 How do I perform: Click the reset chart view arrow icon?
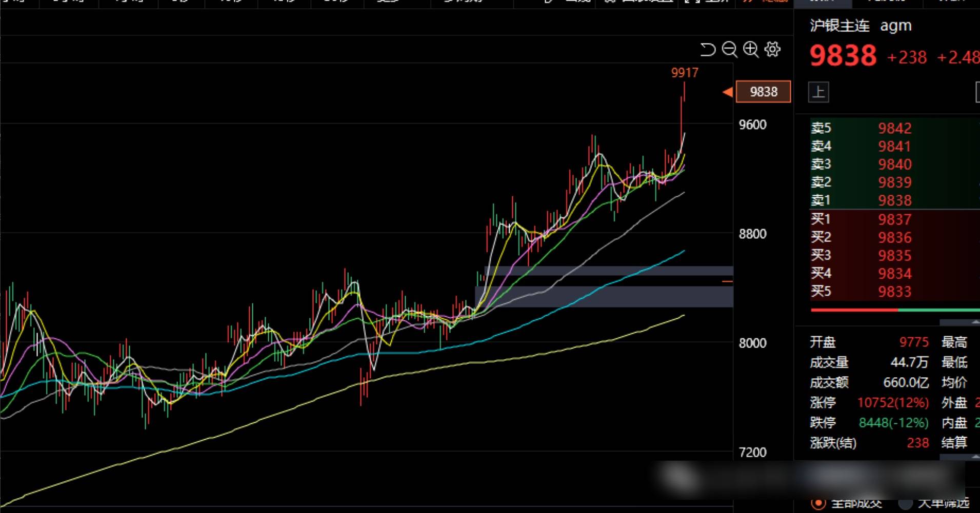point(708,49)
